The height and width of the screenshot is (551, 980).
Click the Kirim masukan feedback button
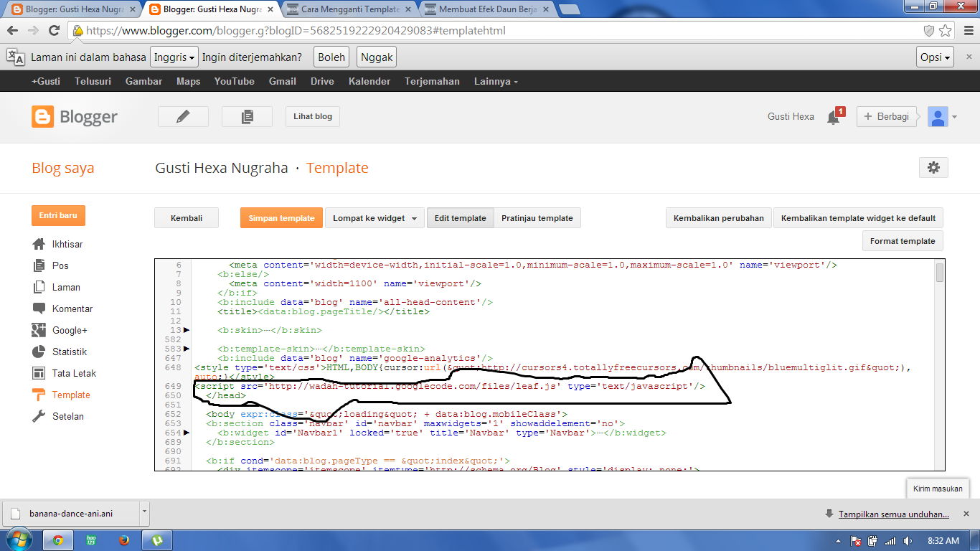coord(938,489)
